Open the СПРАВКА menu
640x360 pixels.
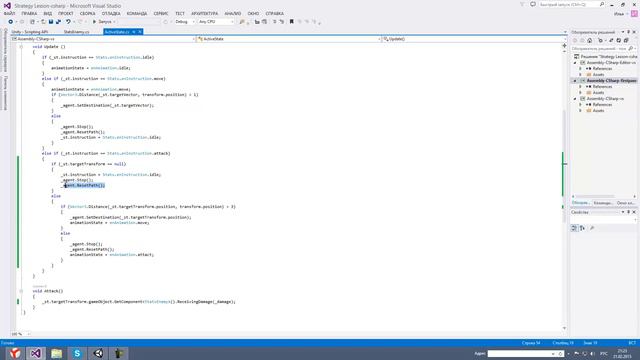(x=275, y=13)
